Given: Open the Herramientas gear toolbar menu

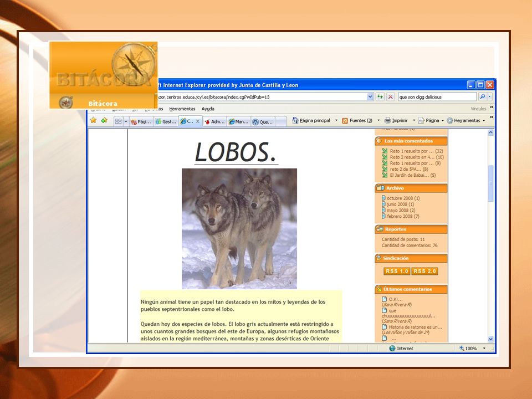Looking at the screenshot, I should [x=466, y=120].
